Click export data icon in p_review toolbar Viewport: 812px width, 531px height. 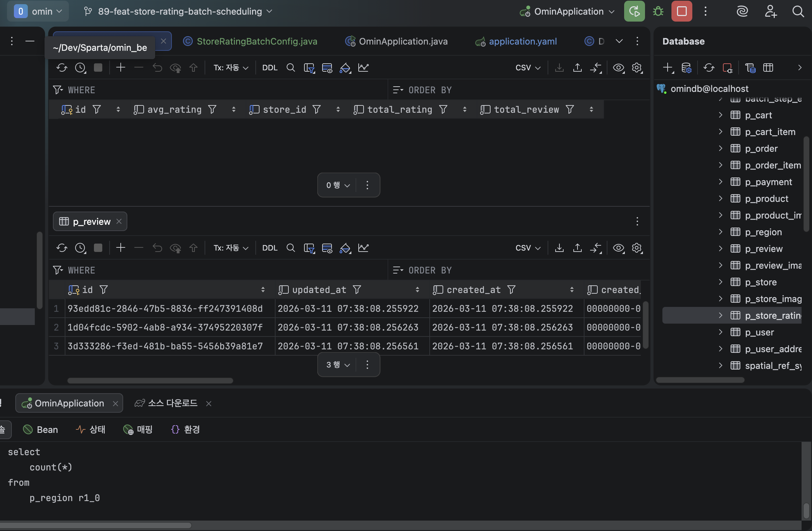[559, 248]
